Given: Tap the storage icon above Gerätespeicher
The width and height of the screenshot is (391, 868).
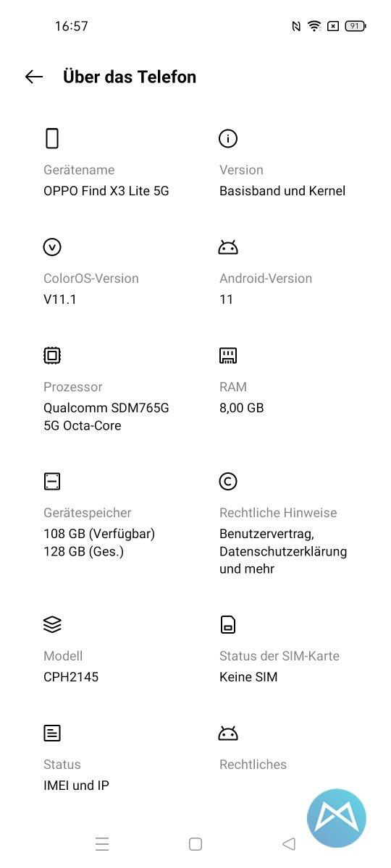Looking at the screenshot, I should point(52,481).
